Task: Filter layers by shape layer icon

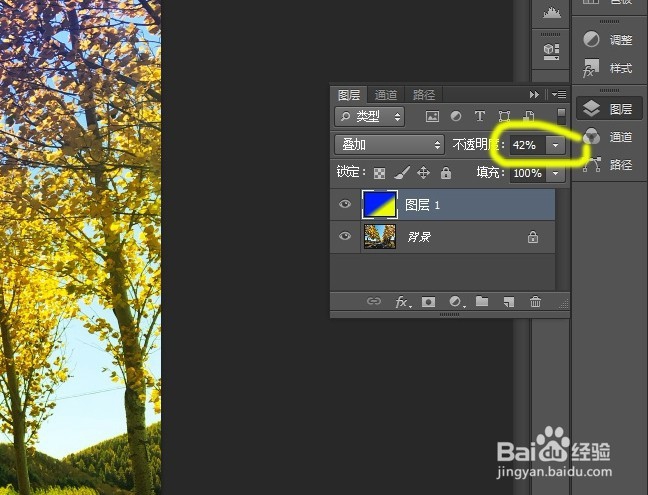Action: point(504,117)
